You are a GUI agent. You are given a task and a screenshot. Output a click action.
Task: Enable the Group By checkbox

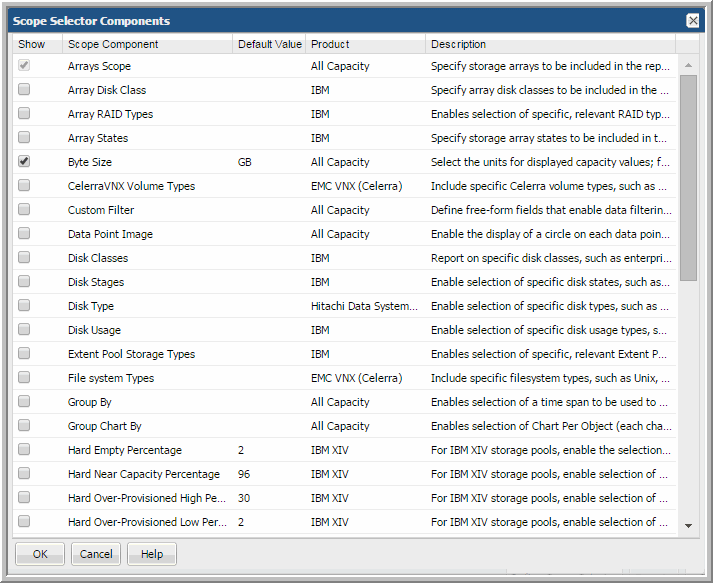click(24, 402)
